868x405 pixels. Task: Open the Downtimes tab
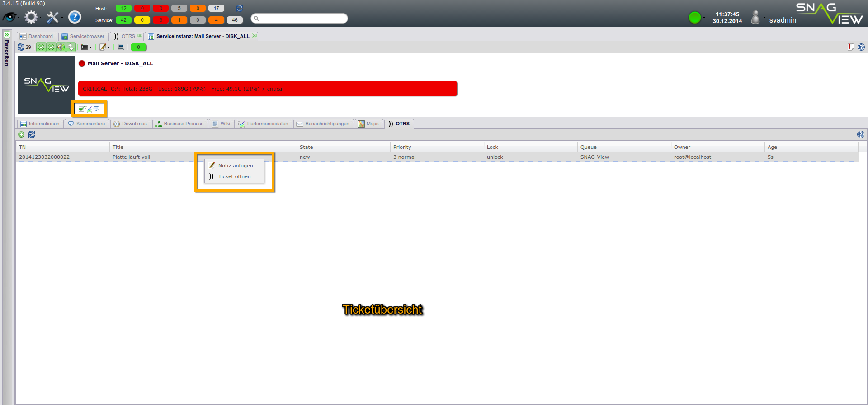(130, 124)
